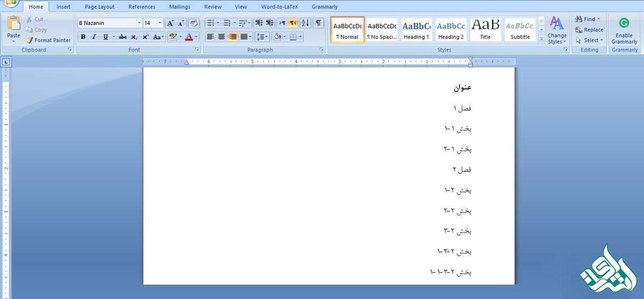Open the Find dropdown arrow

point(598,19)
